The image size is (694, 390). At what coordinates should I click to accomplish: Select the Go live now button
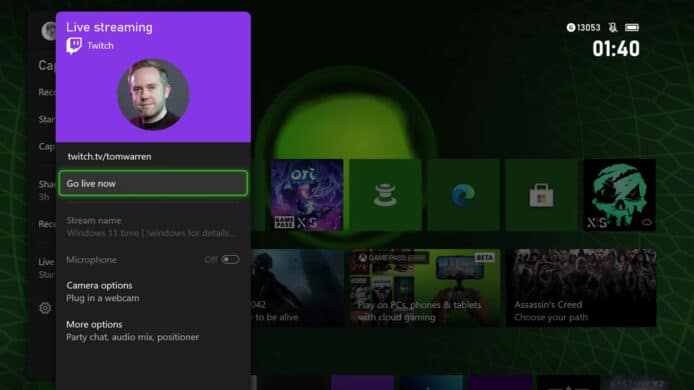(x=153, y=183)
